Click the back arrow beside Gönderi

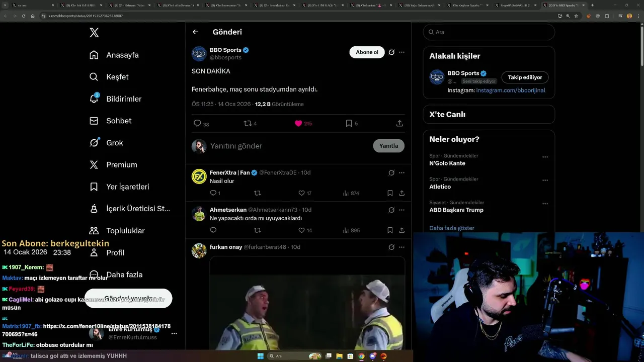[196, 32]
